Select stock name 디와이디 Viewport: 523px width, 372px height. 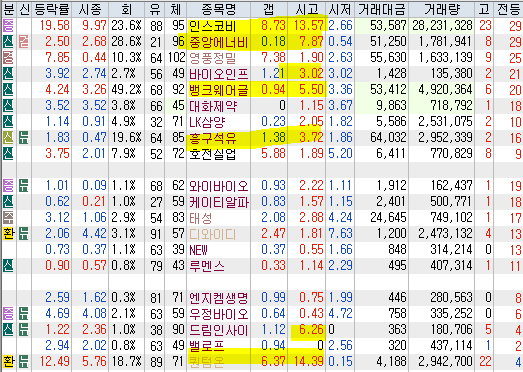pyautogui.click(x=212, y=234)
